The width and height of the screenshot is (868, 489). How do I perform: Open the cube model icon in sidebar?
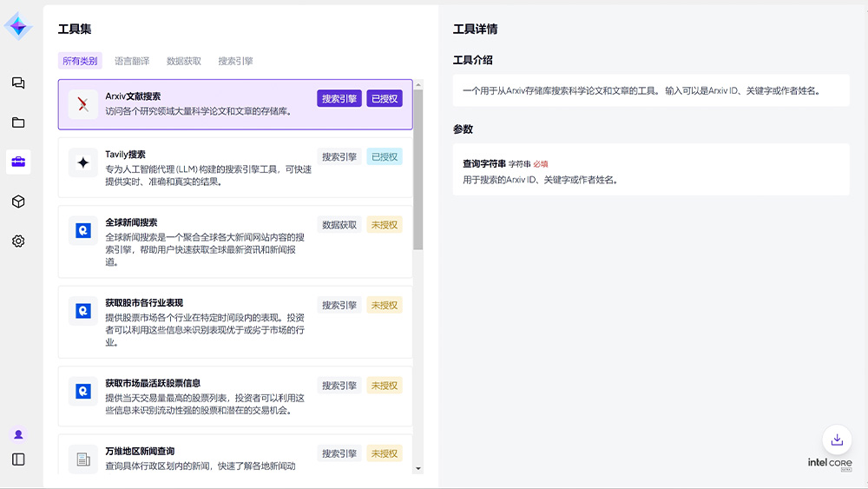click(x=18, y=202)
